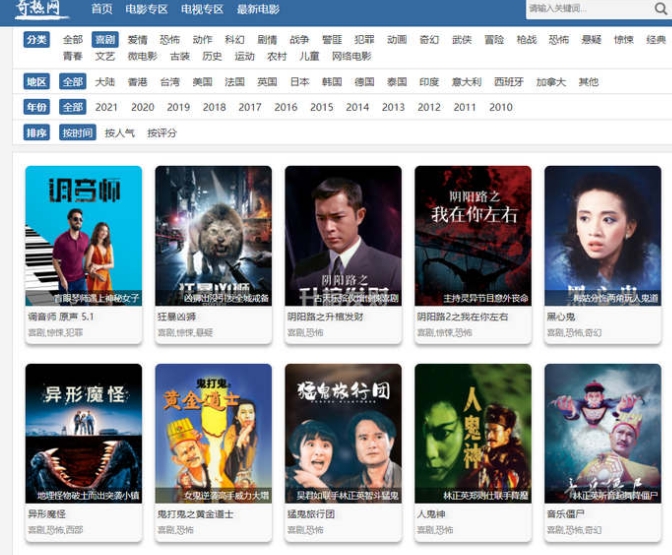This screenshot has width=672, height=555.
Task: Filter by 微电影 category
Action: [142, 56]
